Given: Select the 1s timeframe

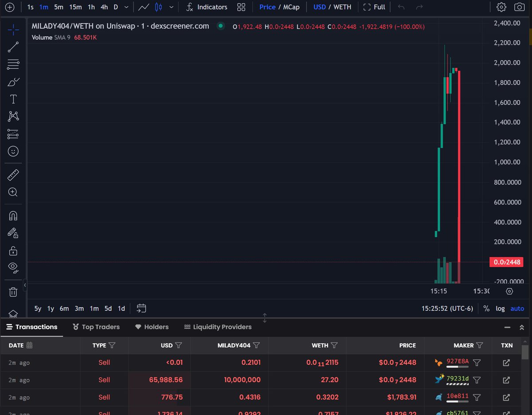Looking at the screenshot, I should coord(30,7).
